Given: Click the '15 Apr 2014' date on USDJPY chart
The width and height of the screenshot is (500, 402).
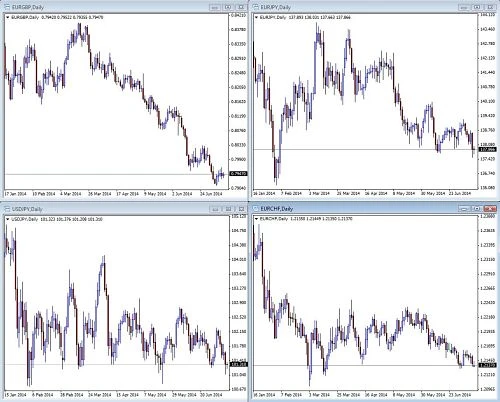Looking at the screenshot, I should click(x=127, y=395).
